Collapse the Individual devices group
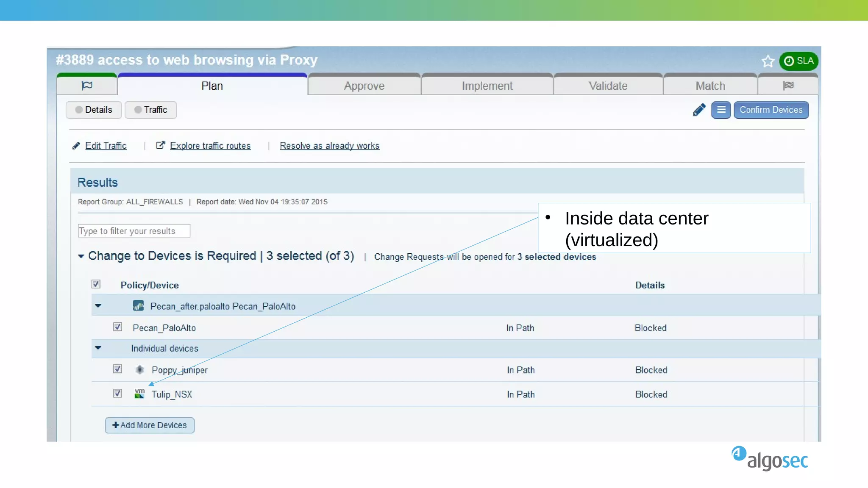This screenshot has width=868, height=488. point(98,348)
